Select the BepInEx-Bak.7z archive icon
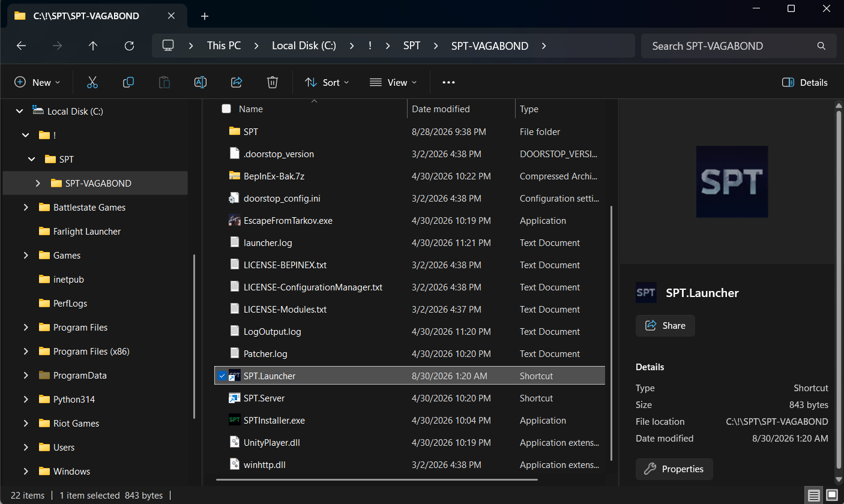Screen dimensions: 844x504 point(235,176)
